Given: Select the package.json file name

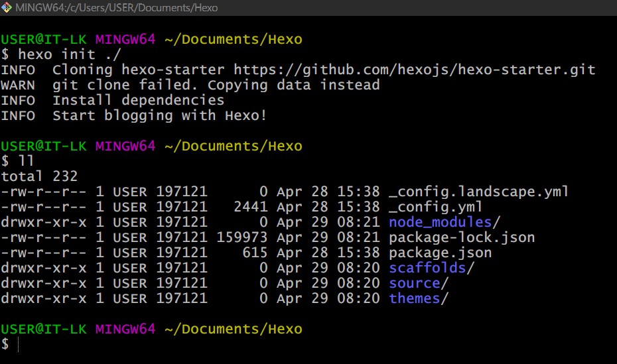Looking at the screenshot, I should [440, 253].
